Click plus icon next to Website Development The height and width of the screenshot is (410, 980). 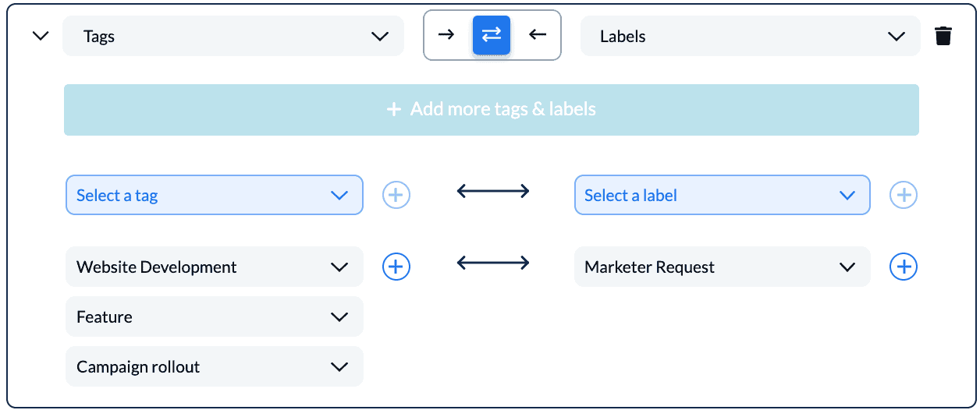click(396, 267)
